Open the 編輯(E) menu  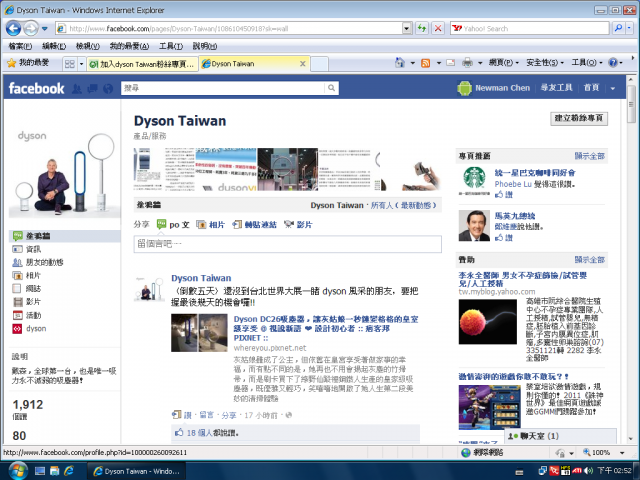click(54, 46)
